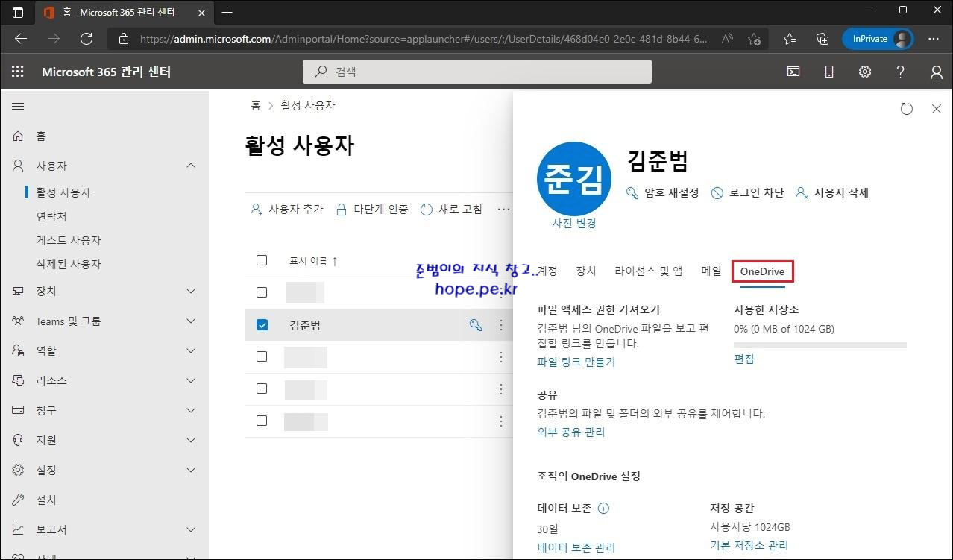Switch to the OneDrive tab
The width and height of the screenshot is (953, 560).
[762, 271]
